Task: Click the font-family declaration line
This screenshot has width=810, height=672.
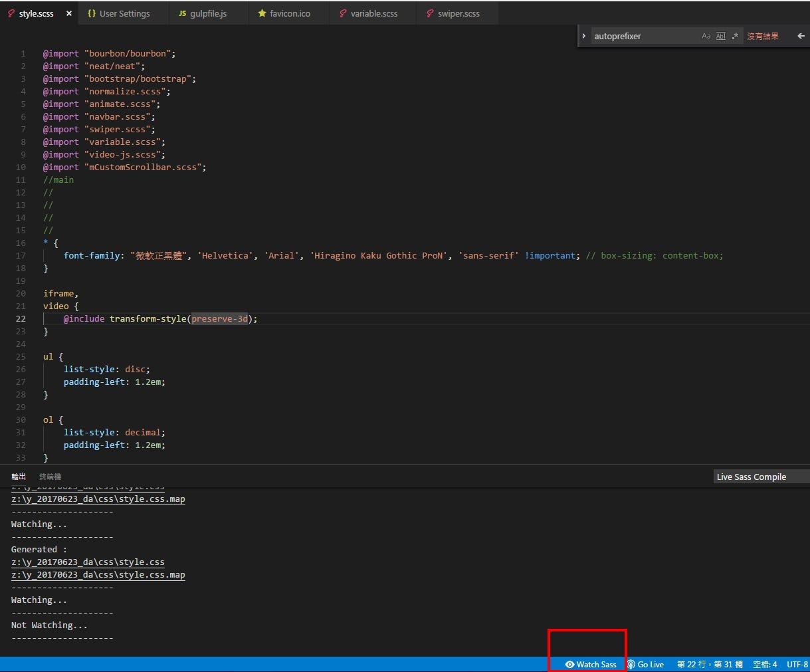Action: click(393, 256)
